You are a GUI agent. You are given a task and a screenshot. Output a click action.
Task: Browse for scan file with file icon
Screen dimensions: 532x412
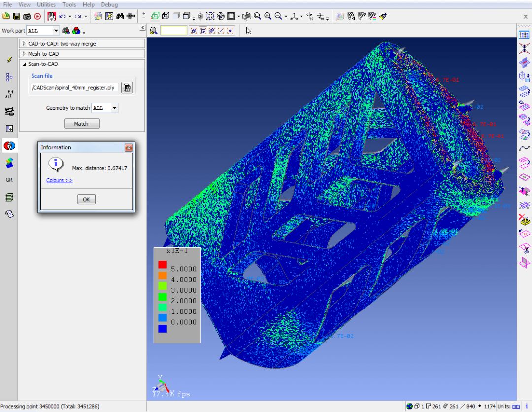[x=127, y=88]
